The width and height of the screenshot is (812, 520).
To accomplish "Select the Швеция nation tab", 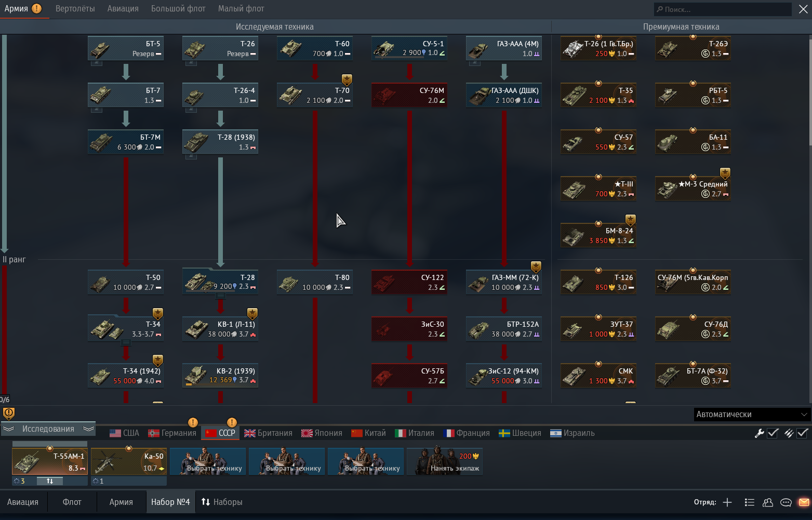I will coord(520,433).
